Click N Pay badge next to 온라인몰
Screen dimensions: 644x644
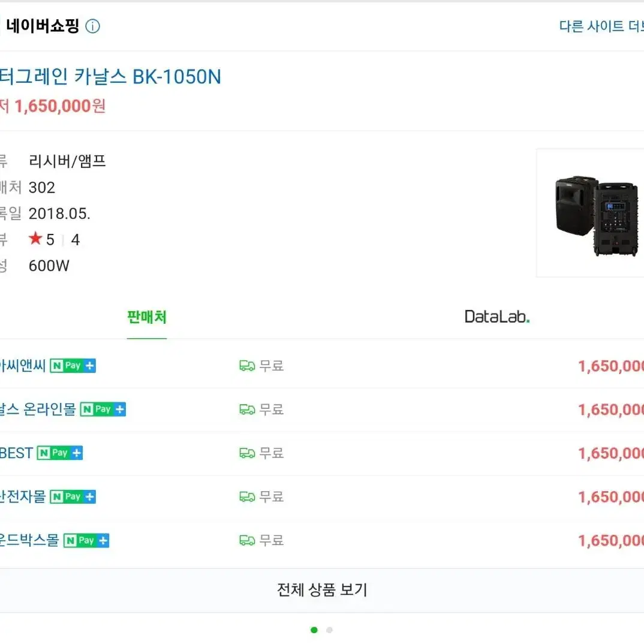pos(103,409)
